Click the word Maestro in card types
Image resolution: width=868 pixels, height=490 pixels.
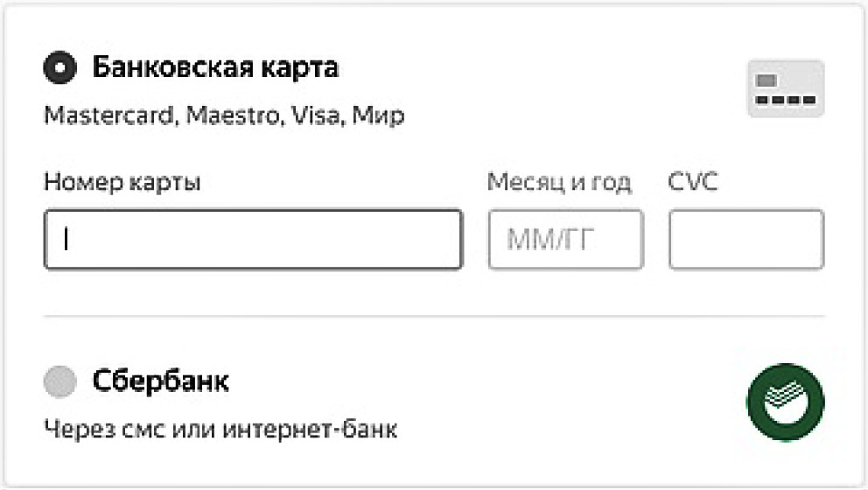230,115
